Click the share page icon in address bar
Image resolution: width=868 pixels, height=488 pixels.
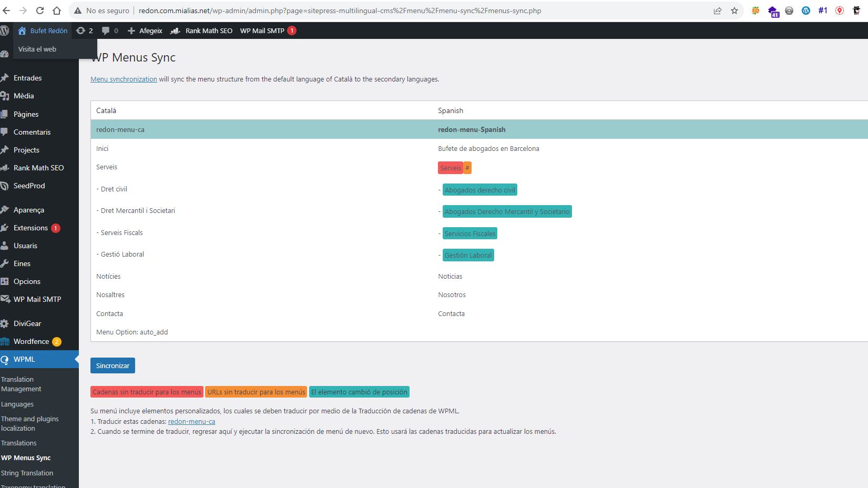(x=718, y=11)
